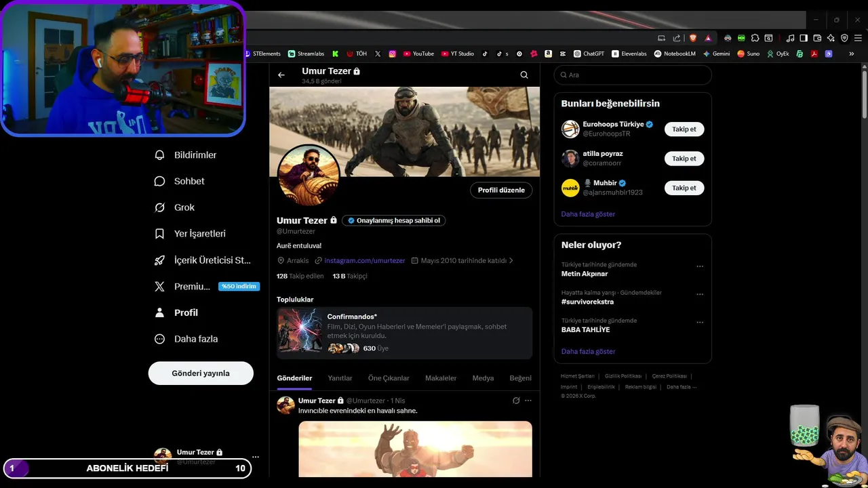Open the browser extensions puzzle icon

click(755, 38)
